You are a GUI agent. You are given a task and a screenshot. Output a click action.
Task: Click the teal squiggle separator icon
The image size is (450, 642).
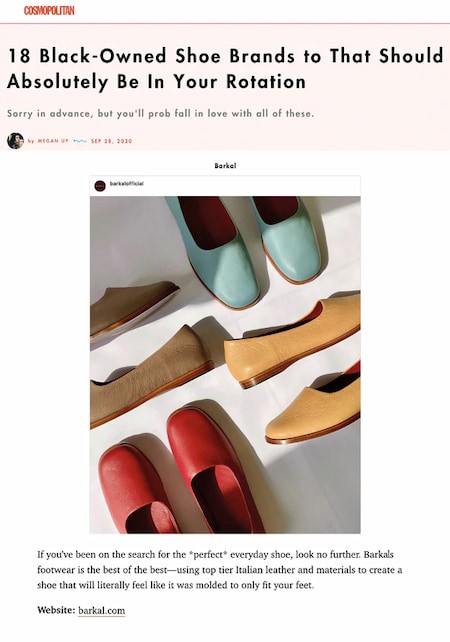(80, 141)
